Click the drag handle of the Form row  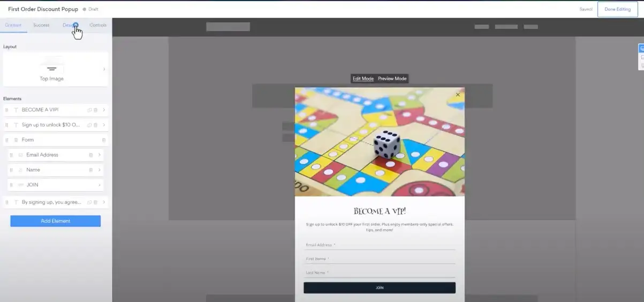point(7,140)
